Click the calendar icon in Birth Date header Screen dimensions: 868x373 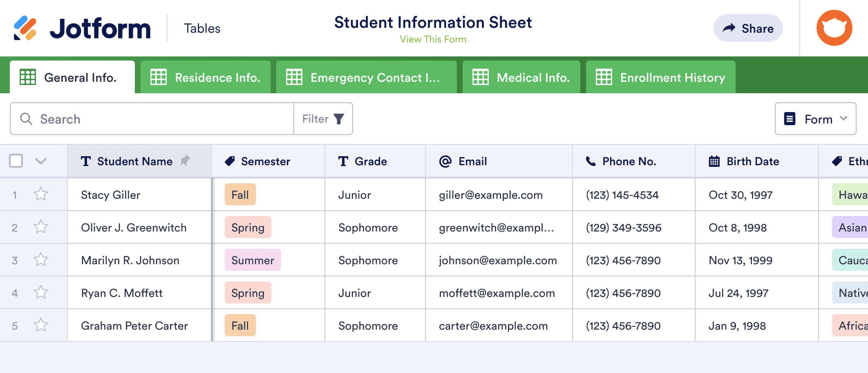(x=714, y=161)
